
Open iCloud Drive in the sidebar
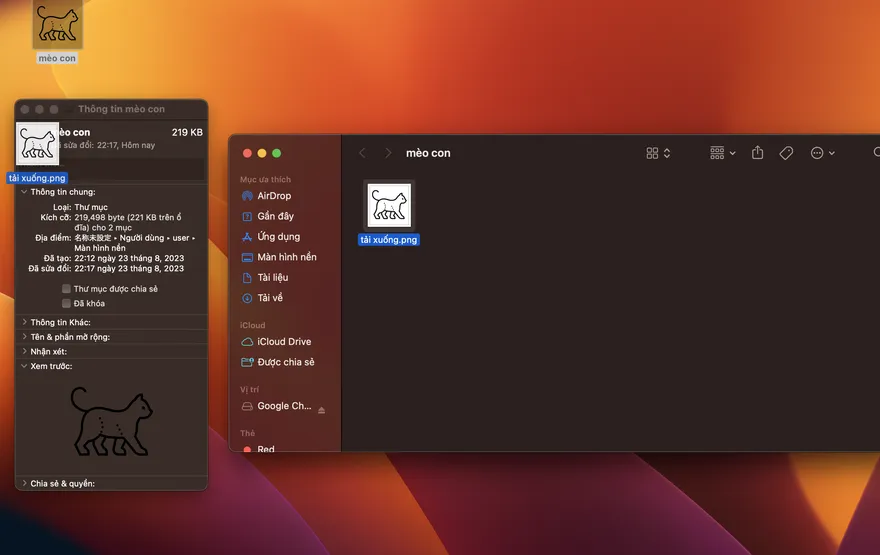point(284,342)
